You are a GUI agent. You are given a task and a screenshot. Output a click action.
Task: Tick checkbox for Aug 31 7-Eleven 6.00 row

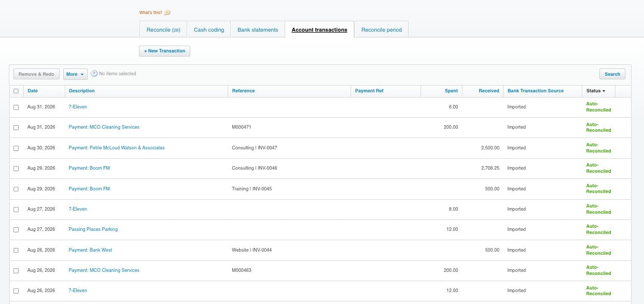pyautogui.click(x=16, y=107)
